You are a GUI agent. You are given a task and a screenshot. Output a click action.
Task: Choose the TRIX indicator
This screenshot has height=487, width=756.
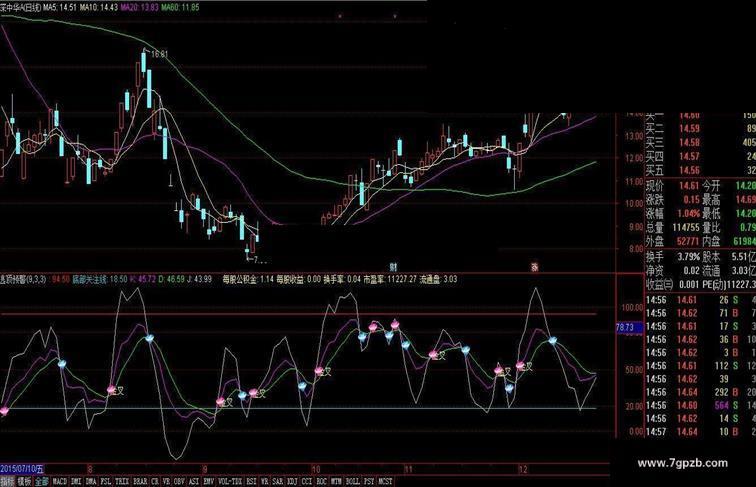[x=122, y=481]
